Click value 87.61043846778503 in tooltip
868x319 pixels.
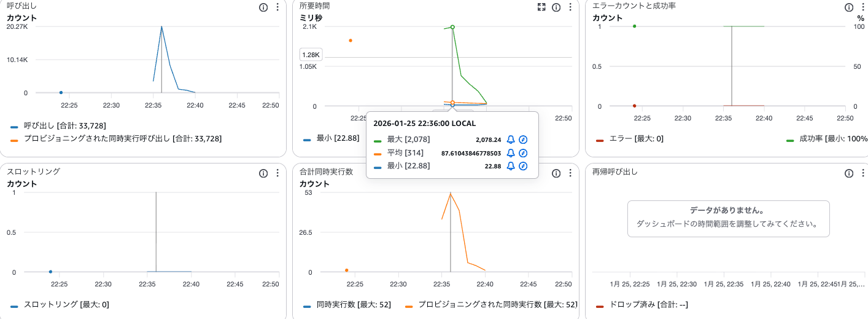tap(471, 153)
